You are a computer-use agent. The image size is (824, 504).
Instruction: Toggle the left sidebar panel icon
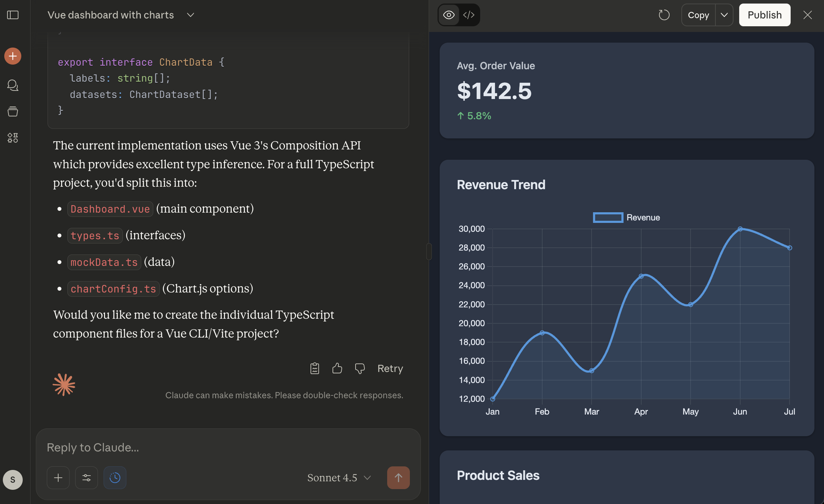13,15
